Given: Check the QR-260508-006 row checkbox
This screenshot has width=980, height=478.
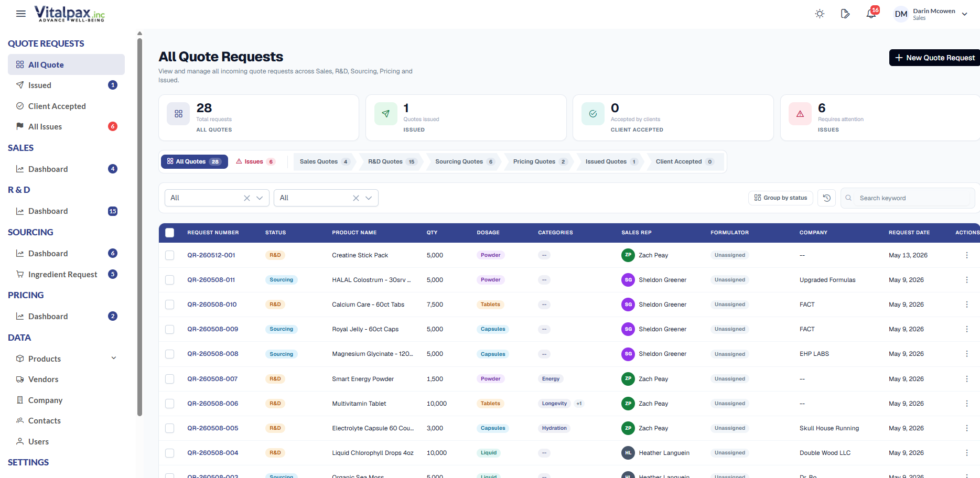Looking at the screenshot, I should click(x=170, y=404).
